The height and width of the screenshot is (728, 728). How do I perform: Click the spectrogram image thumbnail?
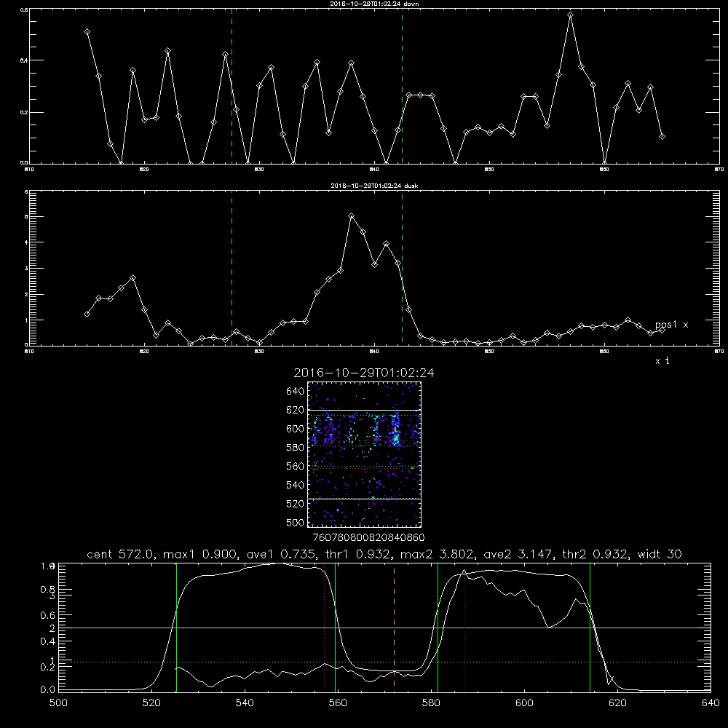[x=364, y=454]
